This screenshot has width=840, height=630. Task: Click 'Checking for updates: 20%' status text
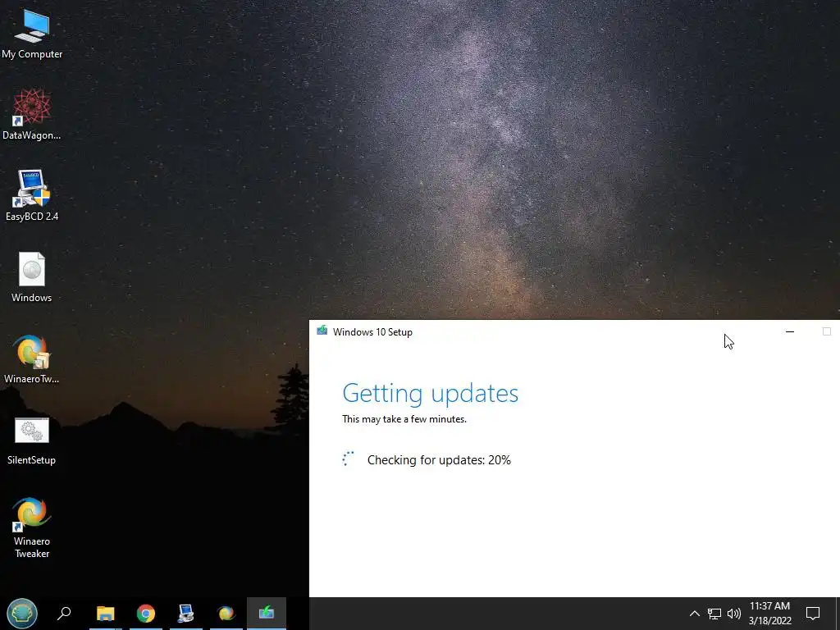point(440,460)
